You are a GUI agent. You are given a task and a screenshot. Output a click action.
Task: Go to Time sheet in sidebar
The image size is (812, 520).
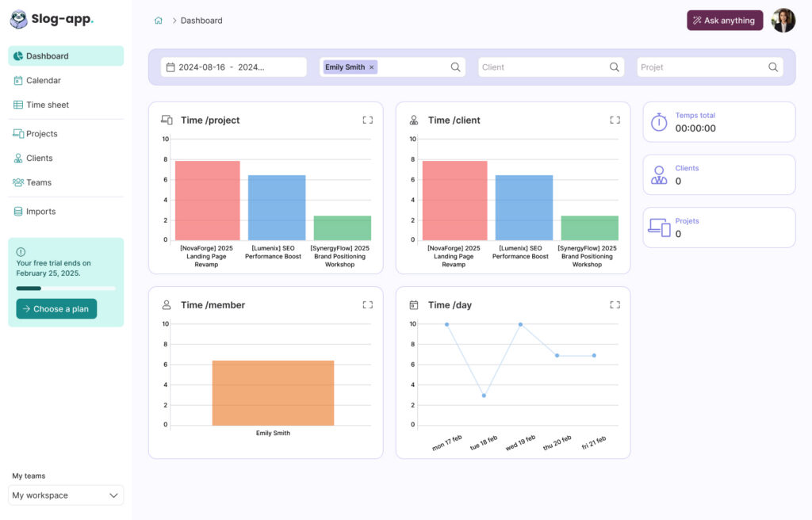48,105
